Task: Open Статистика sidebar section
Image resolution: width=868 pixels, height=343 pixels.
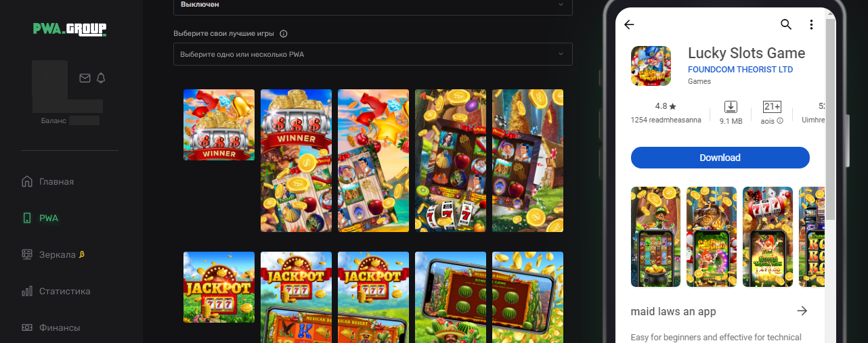Action: tap(56, 292)
